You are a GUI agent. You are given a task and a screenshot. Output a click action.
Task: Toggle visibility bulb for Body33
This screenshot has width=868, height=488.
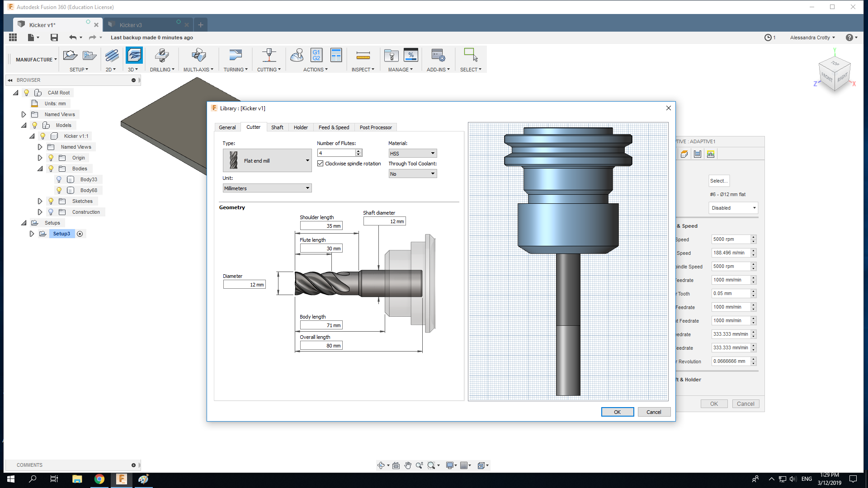(59, 179)
